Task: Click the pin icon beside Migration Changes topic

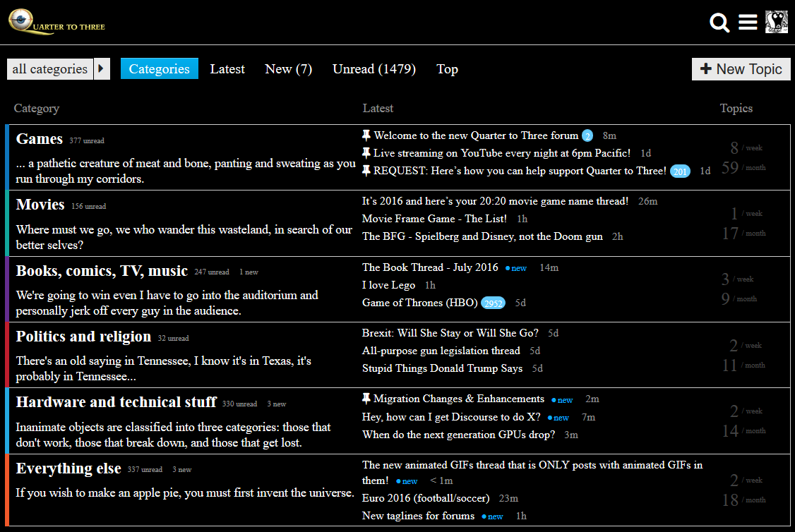Action: [x=366, y=399]
